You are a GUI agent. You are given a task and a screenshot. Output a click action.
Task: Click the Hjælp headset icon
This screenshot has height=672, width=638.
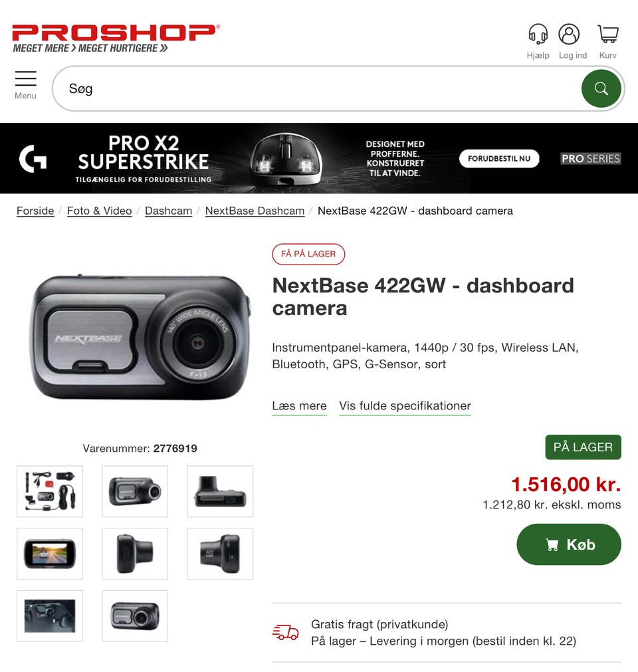pos(538,34)
